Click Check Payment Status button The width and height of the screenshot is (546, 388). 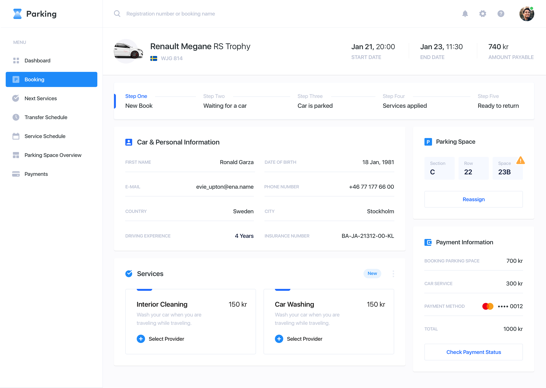click(x=474, y=352)
